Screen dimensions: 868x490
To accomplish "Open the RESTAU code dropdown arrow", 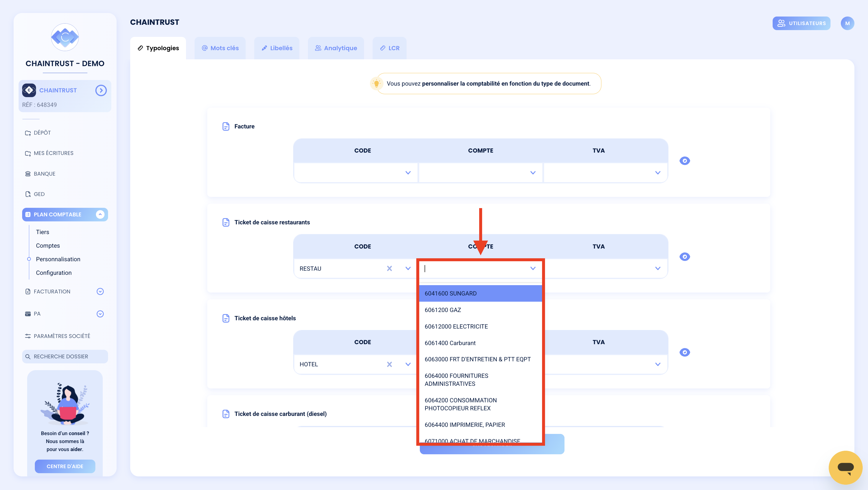I will (x=408, y=269).
